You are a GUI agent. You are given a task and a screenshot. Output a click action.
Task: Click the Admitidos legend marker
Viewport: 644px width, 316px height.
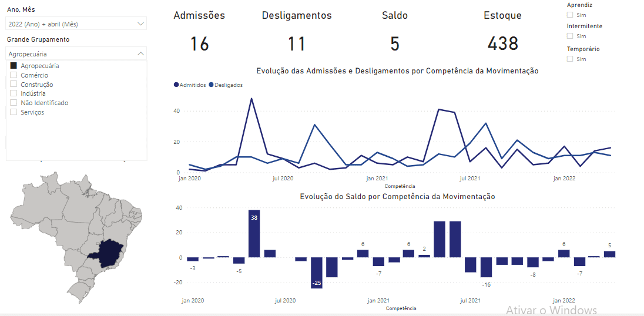pos(176,85)
